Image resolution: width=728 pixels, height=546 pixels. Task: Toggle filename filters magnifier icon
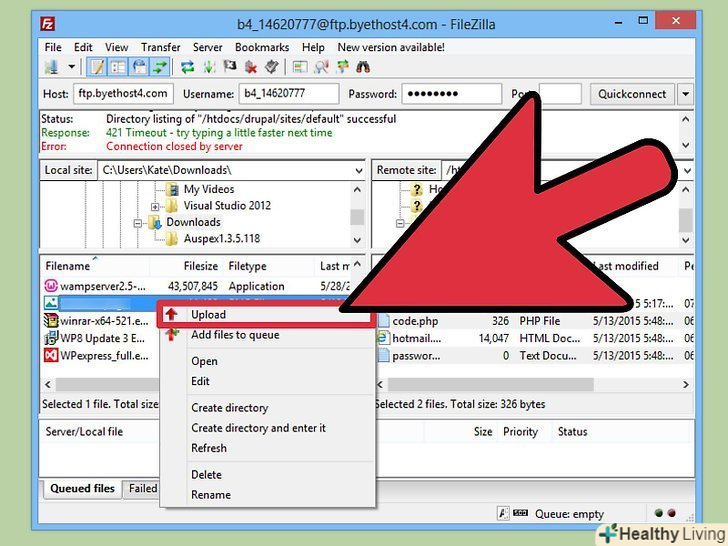point(321,67)
